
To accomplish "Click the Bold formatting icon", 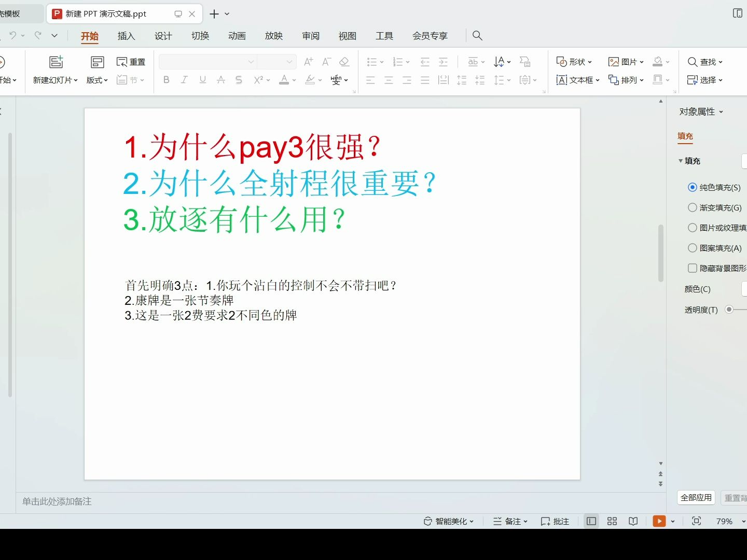I will click(166, 80).
